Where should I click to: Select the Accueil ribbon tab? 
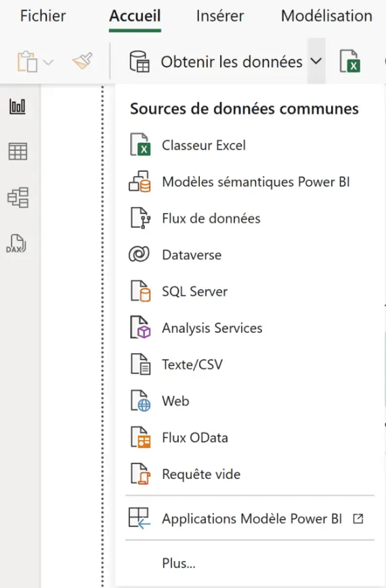point(135,16)
